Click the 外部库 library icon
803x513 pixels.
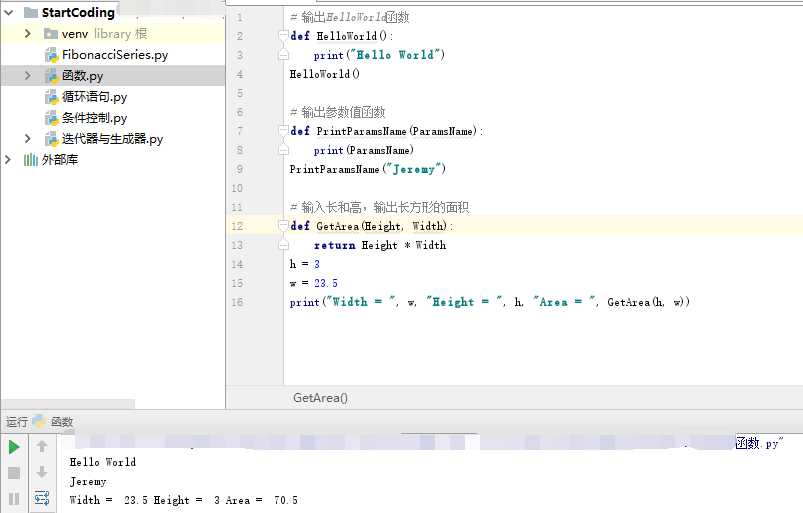pyautogui.click(x=31, y=160)
